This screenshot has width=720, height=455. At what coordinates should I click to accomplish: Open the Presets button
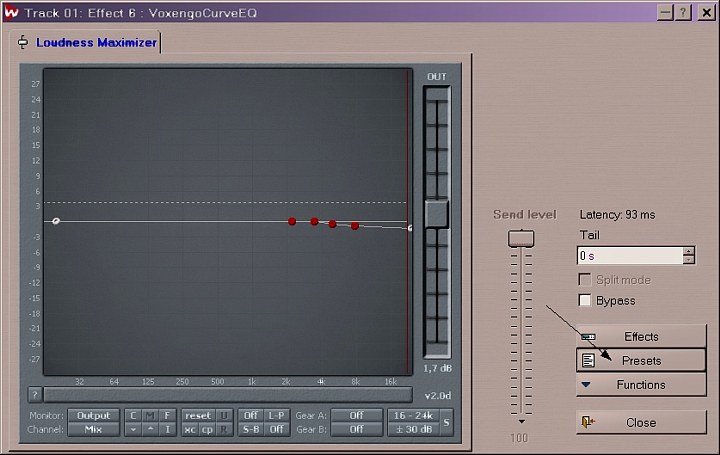641,360
